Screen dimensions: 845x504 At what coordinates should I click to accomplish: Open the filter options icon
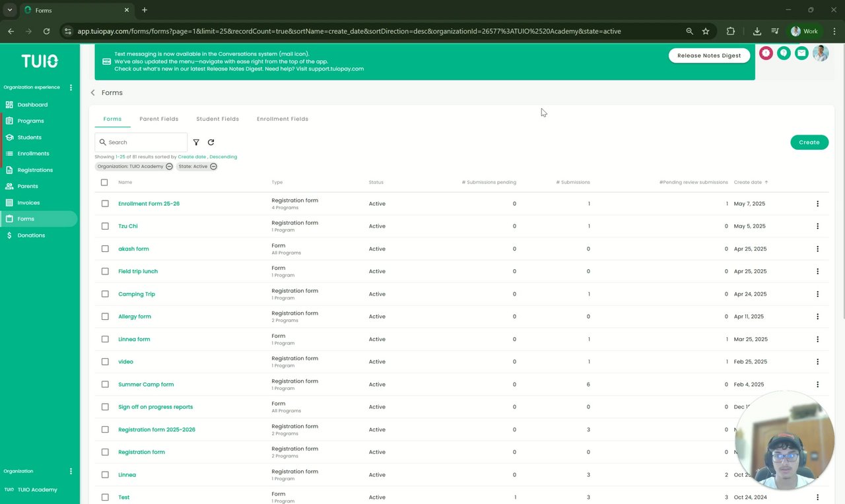point(196,142)
